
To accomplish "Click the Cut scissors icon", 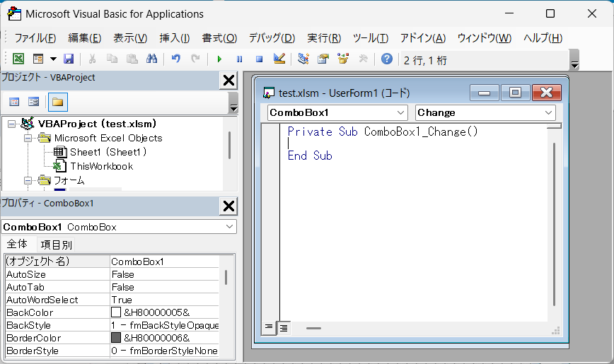I will pyautogui.click(x=93, y=59).
